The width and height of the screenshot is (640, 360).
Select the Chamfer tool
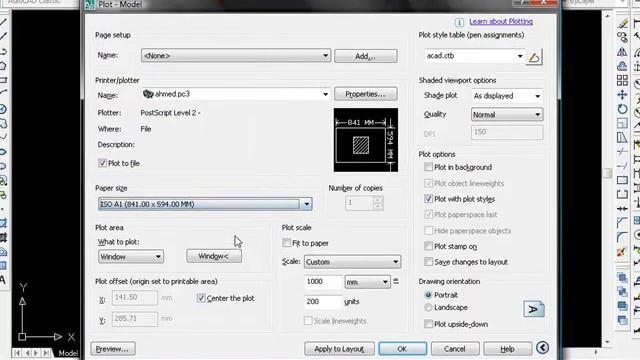(x=622, y=223)
